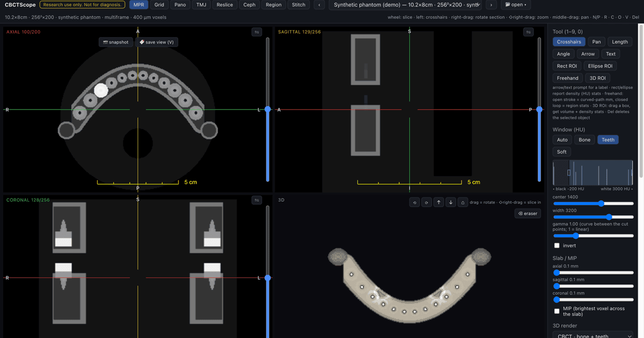Select the Freehand tool
Viewport: 644px width, 338px height.
[567, 78]
